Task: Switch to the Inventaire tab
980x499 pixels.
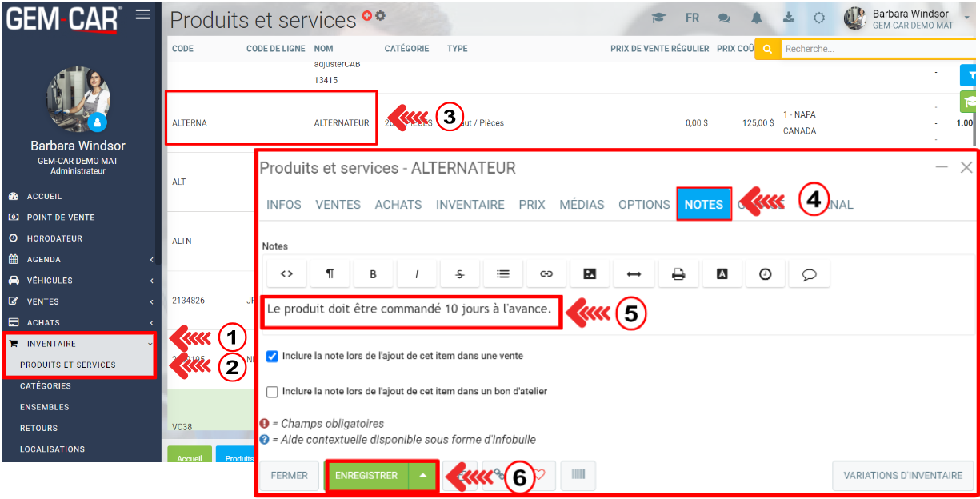Action: pos(470,205)
